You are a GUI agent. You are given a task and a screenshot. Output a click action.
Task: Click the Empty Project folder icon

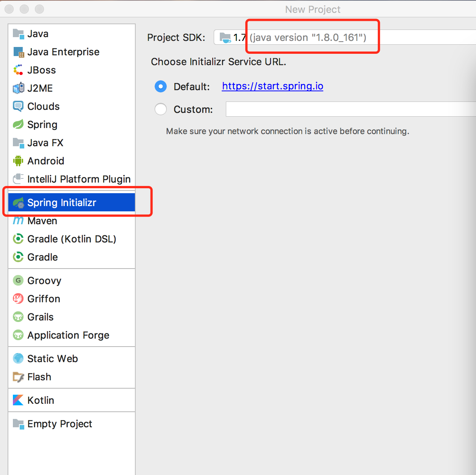pyautogui.click(x=18, y=424)
